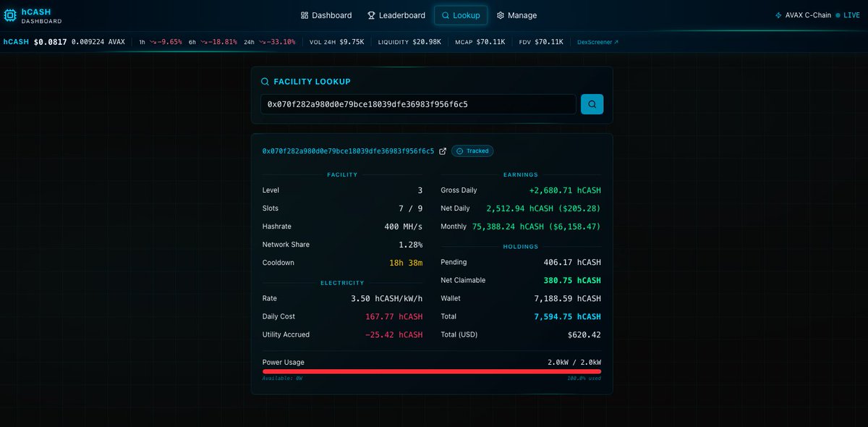The width and height of the screenshot is (868, 427).
Task: Open the facility address hyperlink
Action: pos(348,151)
